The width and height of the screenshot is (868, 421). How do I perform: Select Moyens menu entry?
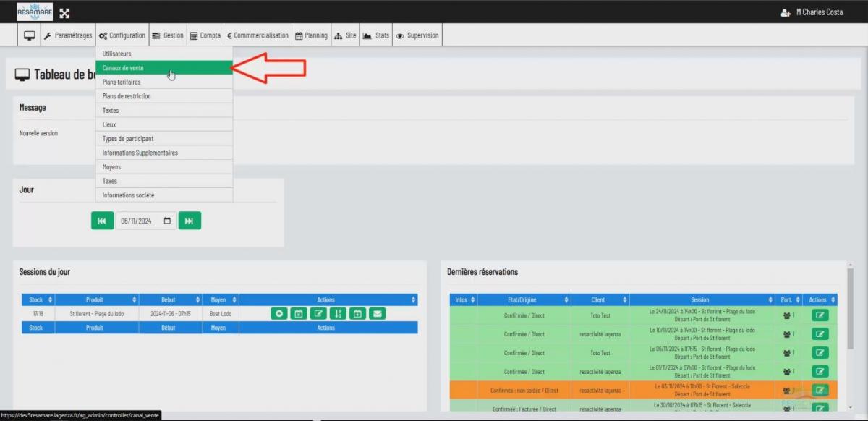click(164, 167)
